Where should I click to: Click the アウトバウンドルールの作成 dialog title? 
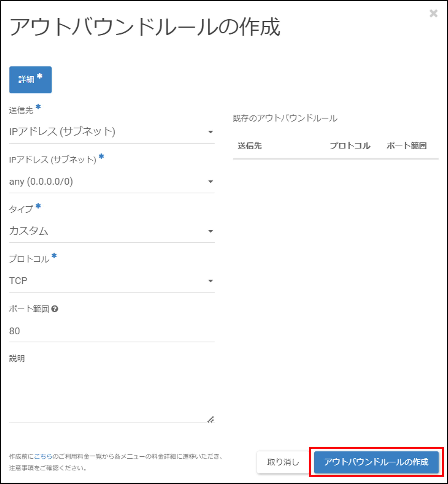[x=145, y=27]
